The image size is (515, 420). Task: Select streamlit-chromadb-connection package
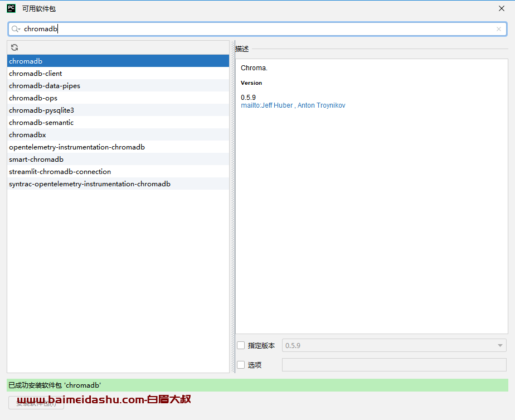tap(118, 172)
